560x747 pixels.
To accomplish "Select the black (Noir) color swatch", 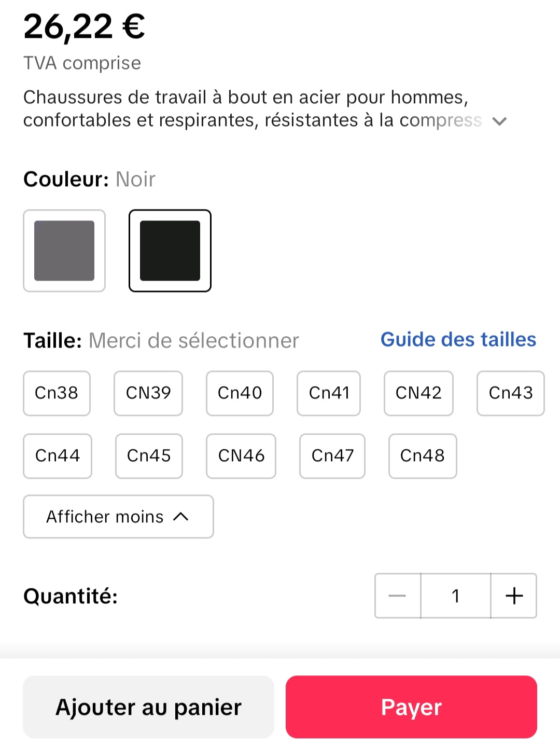I will pos(170,251).
